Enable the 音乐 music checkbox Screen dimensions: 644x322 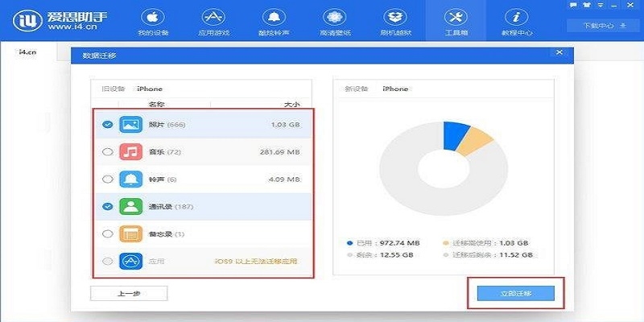107,151
